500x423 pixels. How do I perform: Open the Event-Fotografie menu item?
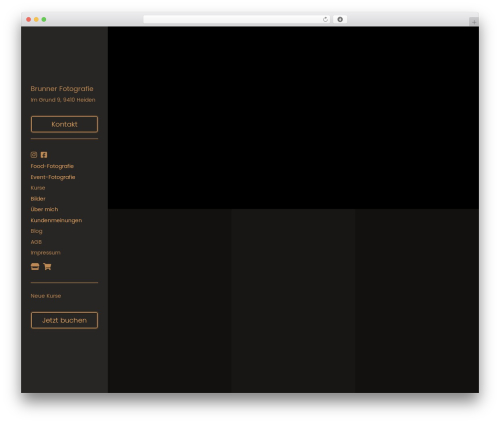[x=53, y=177]
